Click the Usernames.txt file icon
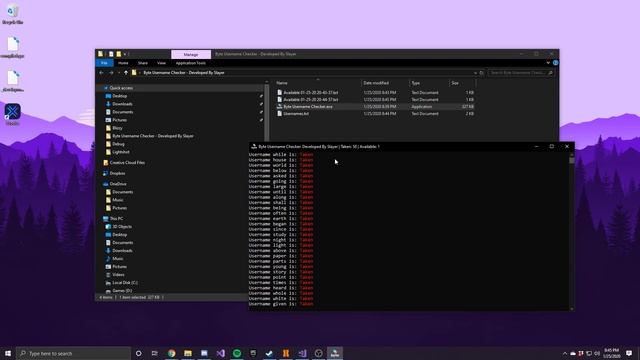Image resolution: width=640 pixels, height=360 pixels. pyautogui.click(x=280, y=113)
